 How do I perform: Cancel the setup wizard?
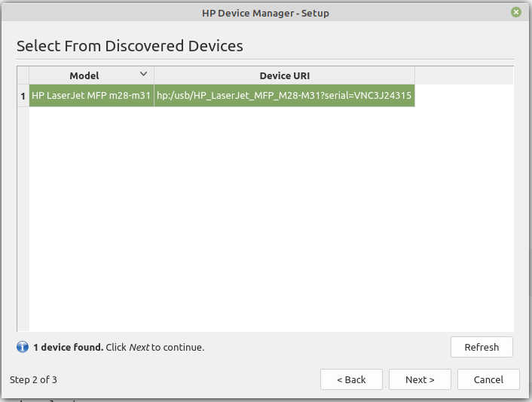(488, 379)
